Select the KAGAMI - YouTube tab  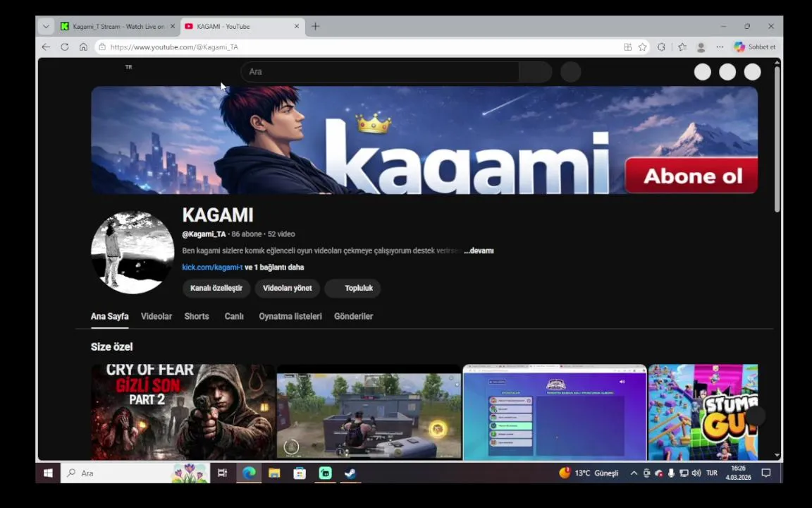[242, 26]
